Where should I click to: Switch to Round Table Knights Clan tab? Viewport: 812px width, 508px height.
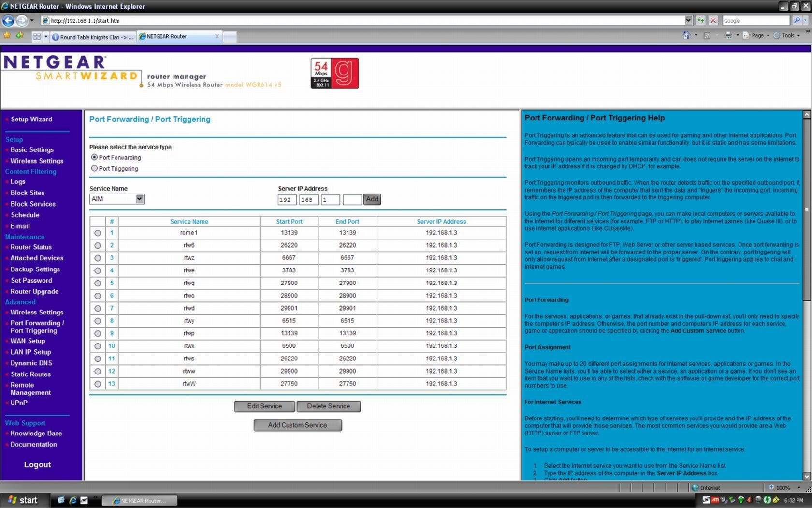coord(93,37)
